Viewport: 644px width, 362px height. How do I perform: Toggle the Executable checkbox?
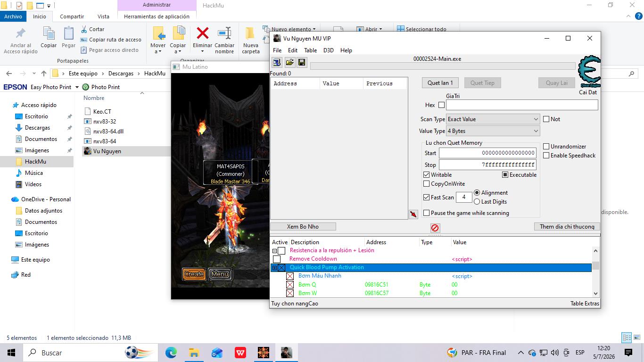pyautogui.click(x=505, y=175)
